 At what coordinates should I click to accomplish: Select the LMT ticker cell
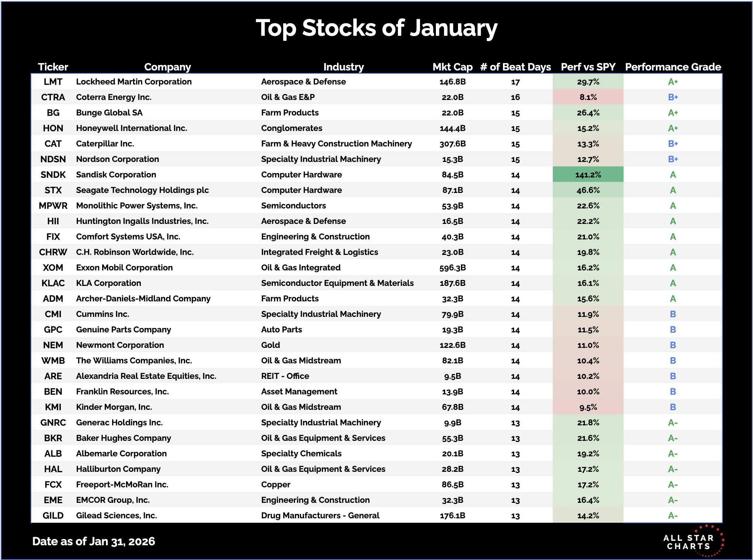[53, 82]
